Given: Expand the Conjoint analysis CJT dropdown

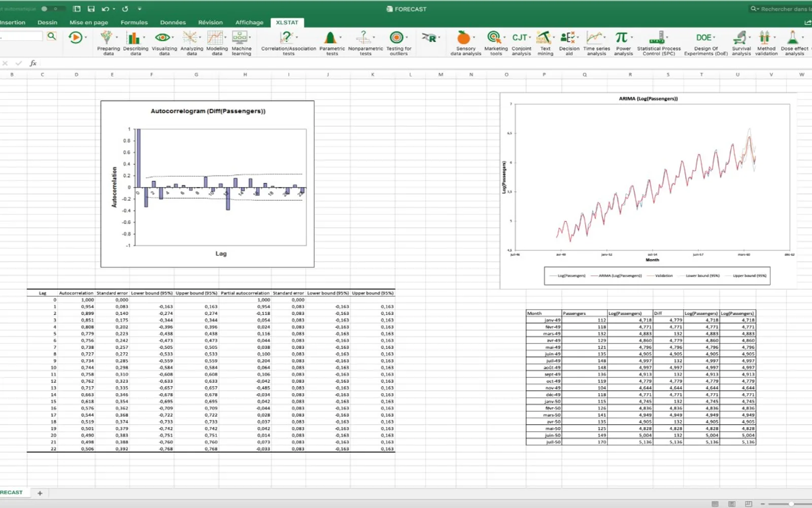Looking at the screenshot, I should pyautogui.click(x=530, y=38).
